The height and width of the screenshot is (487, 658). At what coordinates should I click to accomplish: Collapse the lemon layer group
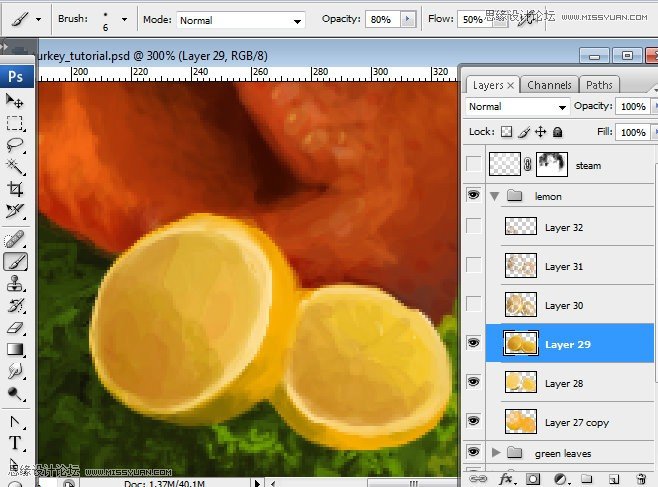click(x=495, y=196)
